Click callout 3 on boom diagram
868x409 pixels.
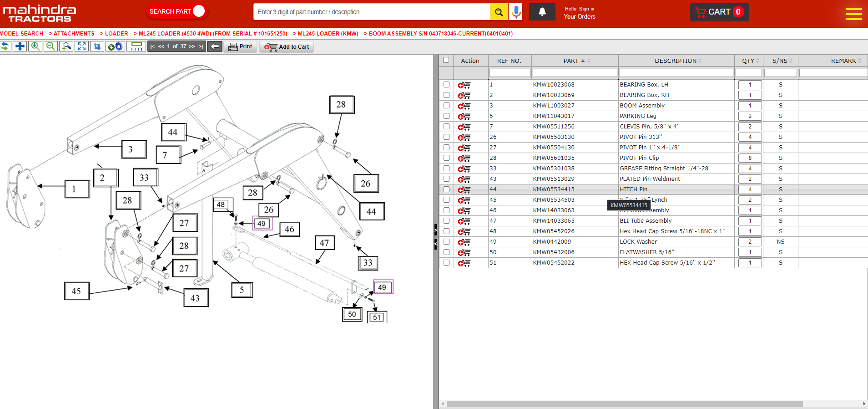134,149
